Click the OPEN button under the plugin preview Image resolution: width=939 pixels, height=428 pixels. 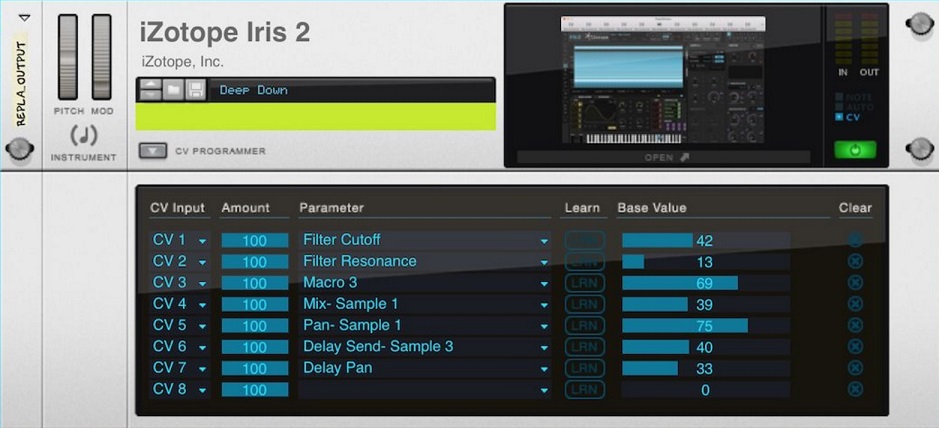[664, 157]
